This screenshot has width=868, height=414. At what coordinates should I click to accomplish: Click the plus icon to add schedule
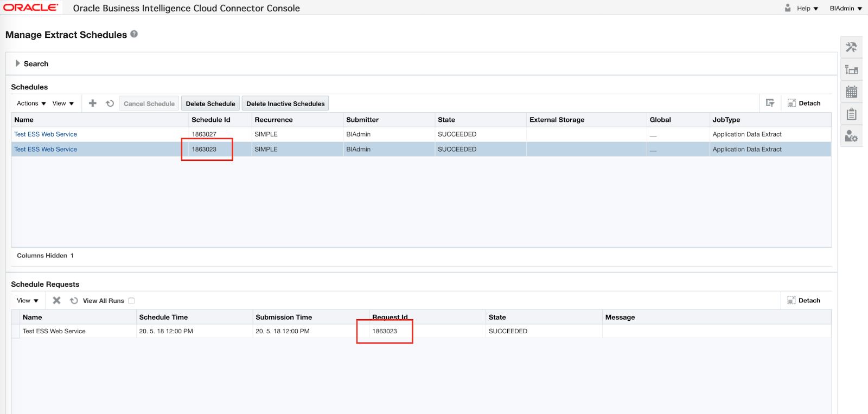coord(93,104)
